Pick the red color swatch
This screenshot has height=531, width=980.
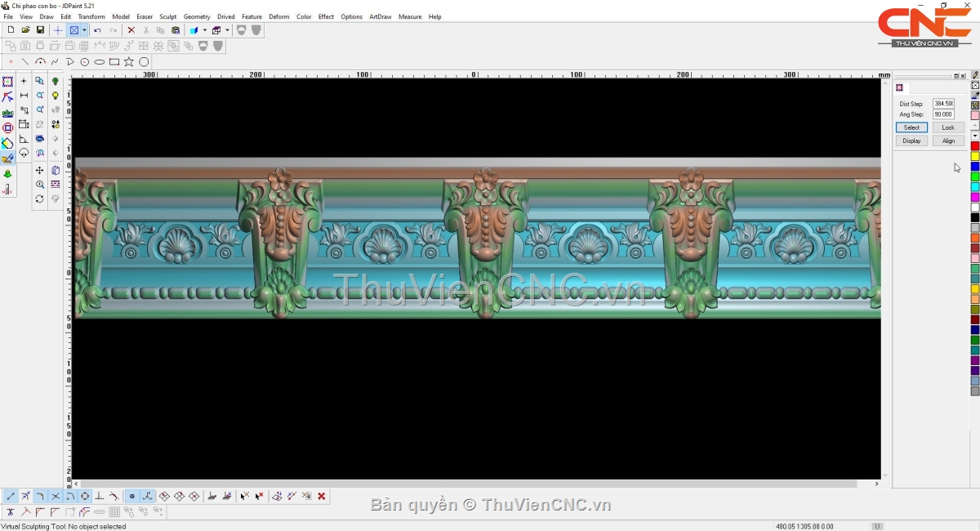(x=975, y=146)
